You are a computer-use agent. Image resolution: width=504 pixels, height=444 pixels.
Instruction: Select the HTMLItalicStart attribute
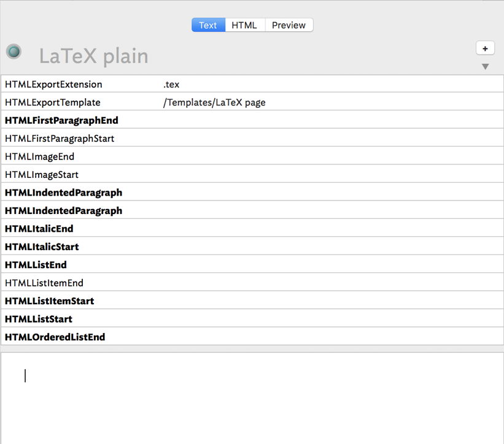[x=42, y=247]
